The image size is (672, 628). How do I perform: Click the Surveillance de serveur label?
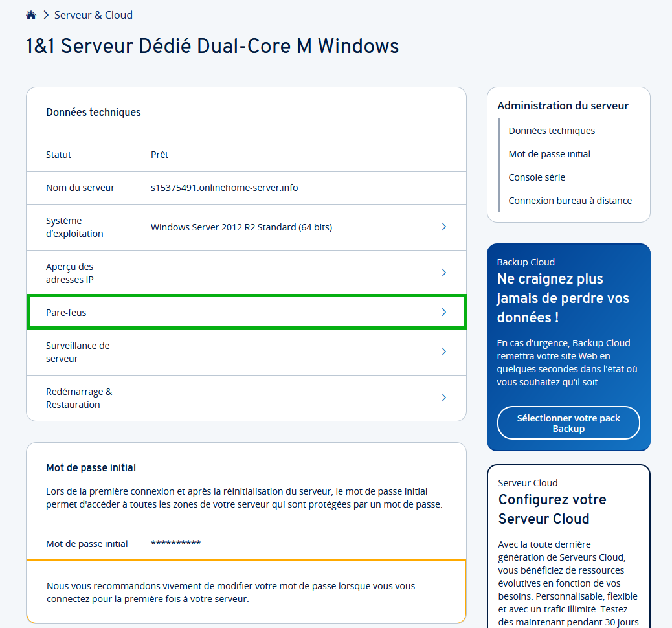(78, 352)
